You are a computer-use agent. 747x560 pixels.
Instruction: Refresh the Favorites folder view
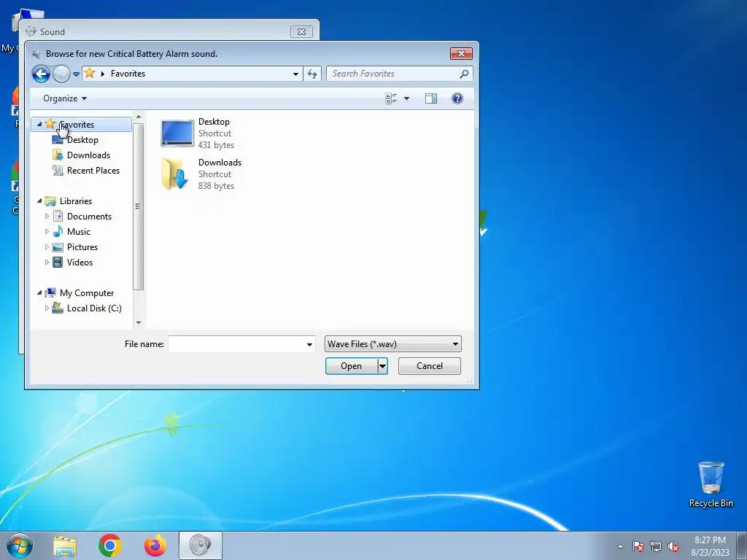[312, 74]
